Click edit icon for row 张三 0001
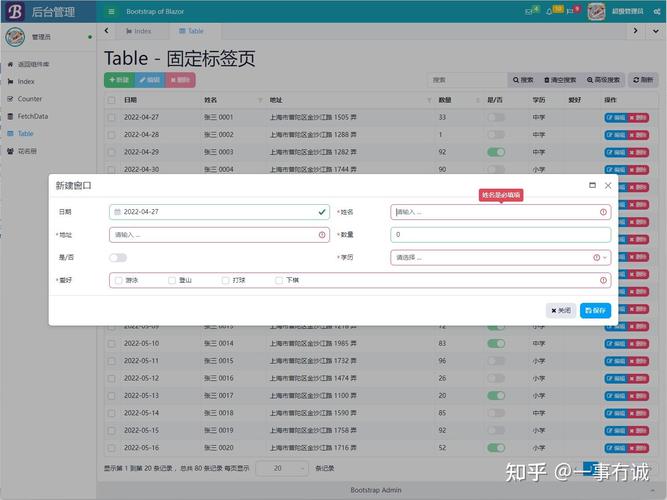The height and width of the screenshot is (500, 667). [x=616, y=117]
